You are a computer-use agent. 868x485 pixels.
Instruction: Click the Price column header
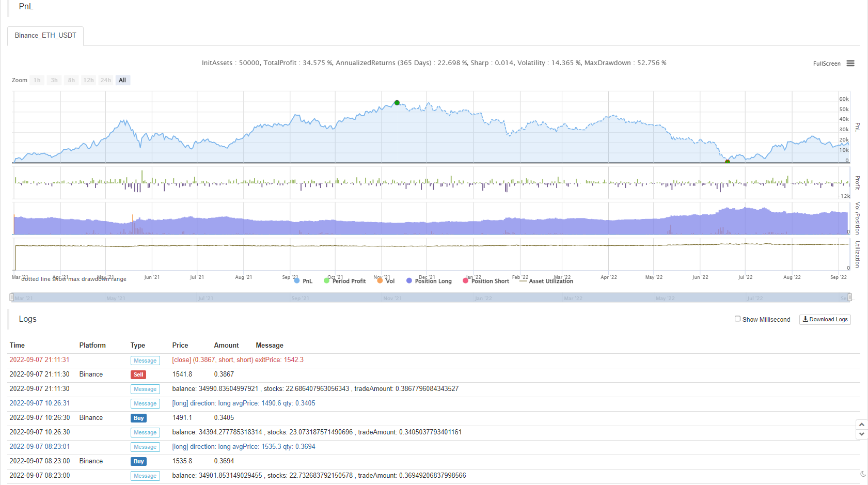(x=180, y=345)
